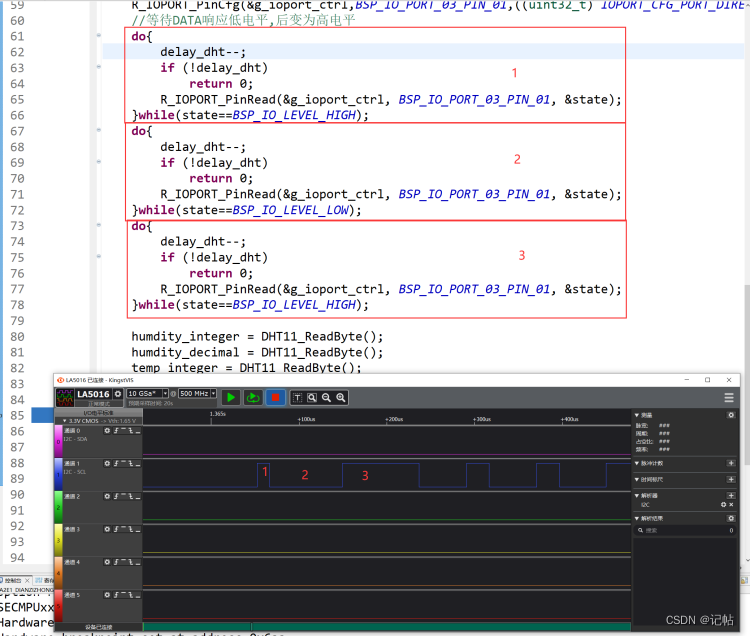Image resolution: width=750 pixels, height=636 pixels.
Task: Collapse the decoder section
Action: click(x=637, y=495)
